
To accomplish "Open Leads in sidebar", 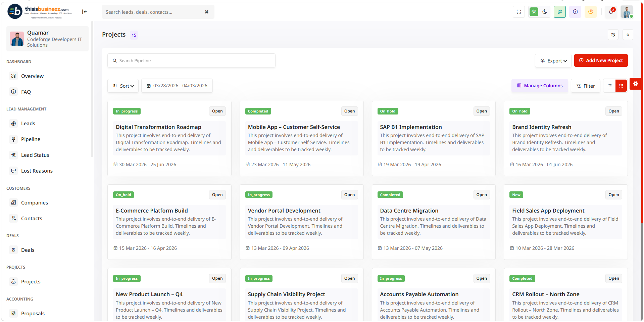I will (28, 123).
